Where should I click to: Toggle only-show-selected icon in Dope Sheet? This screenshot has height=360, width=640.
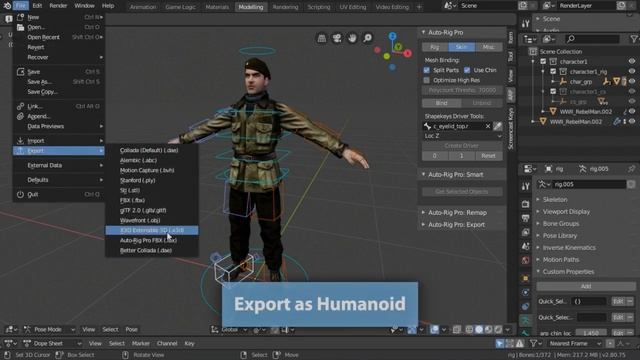500,343
